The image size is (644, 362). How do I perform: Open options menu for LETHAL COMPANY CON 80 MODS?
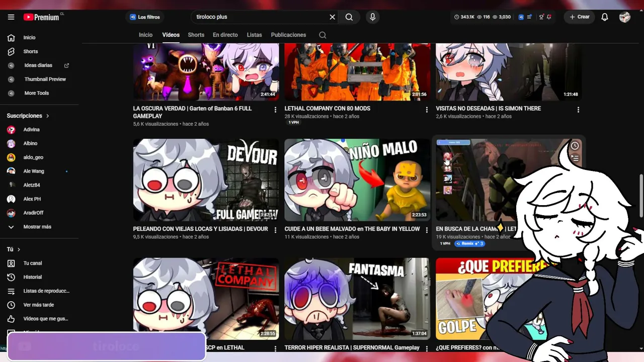[x=427, y=110]
